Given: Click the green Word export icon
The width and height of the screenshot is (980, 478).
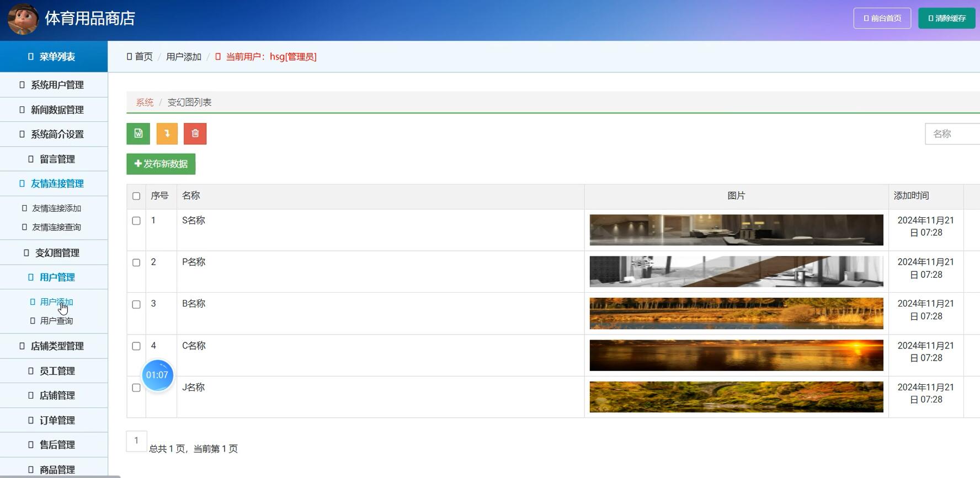Looking at the screenshot, I should (x=138, y=133).
